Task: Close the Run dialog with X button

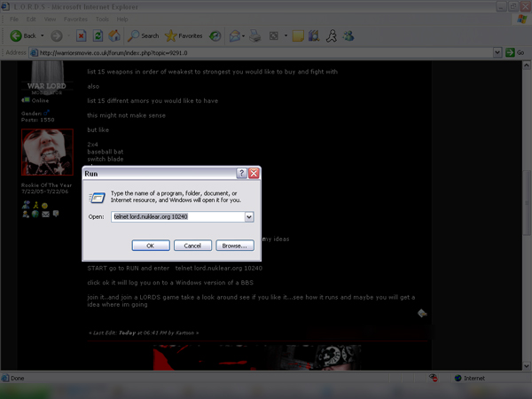Action: [x=254, y=174]
